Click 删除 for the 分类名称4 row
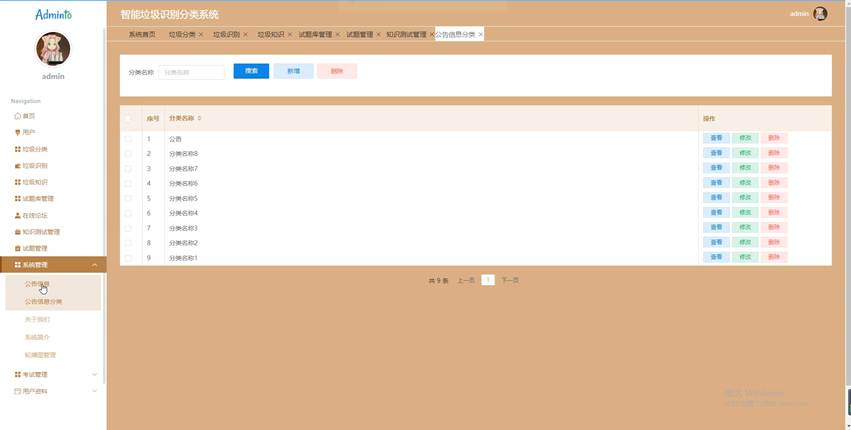851x430 pixels. click(774, 212)
